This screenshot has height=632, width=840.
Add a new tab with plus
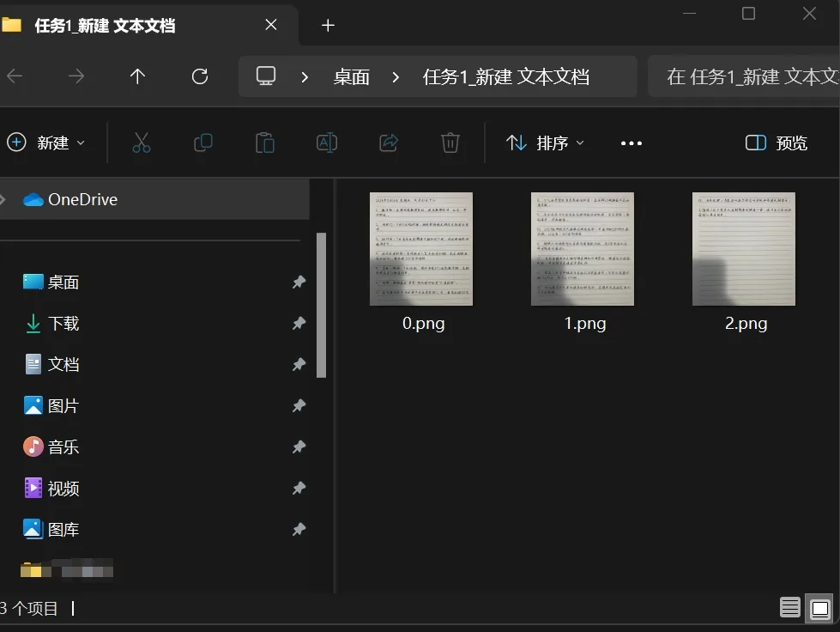[328, 25]
